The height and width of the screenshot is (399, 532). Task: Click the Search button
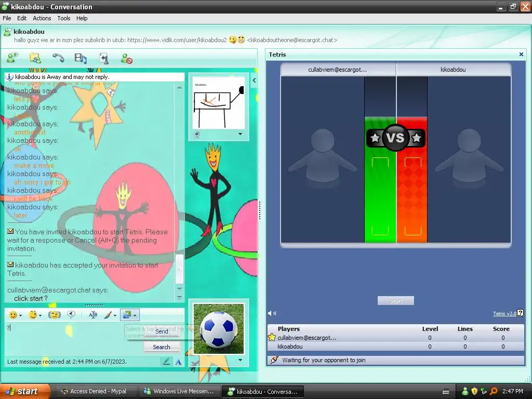(x=162, y=347)
